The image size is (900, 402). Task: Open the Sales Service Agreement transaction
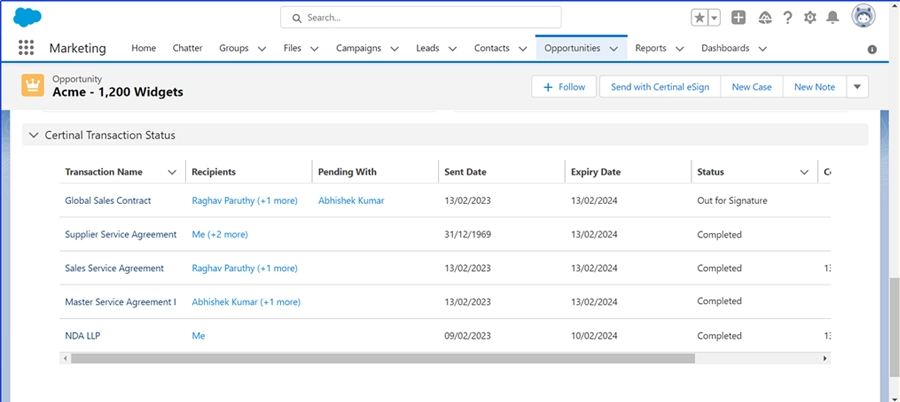coord(114,268)
